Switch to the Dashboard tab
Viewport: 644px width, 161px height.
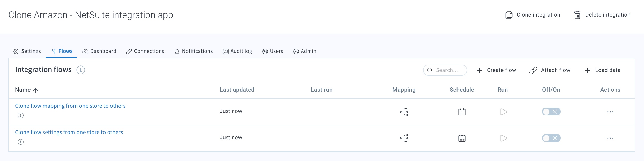(x=99, y=51)
